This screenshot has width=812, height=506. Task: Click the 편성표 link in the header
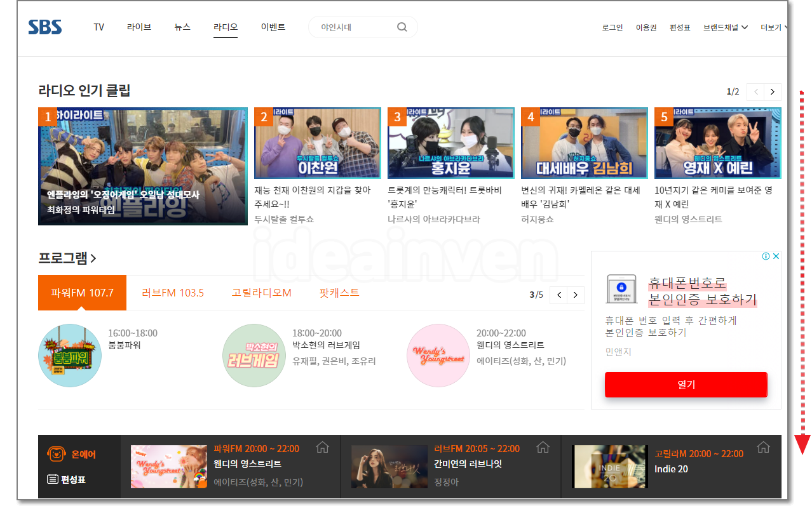click(680, 27)
